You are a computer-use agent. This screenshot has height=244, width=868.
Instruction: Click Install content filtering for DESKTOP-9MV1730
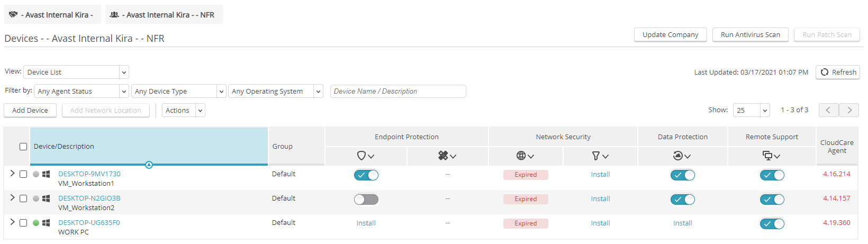[x=600, y=174]
